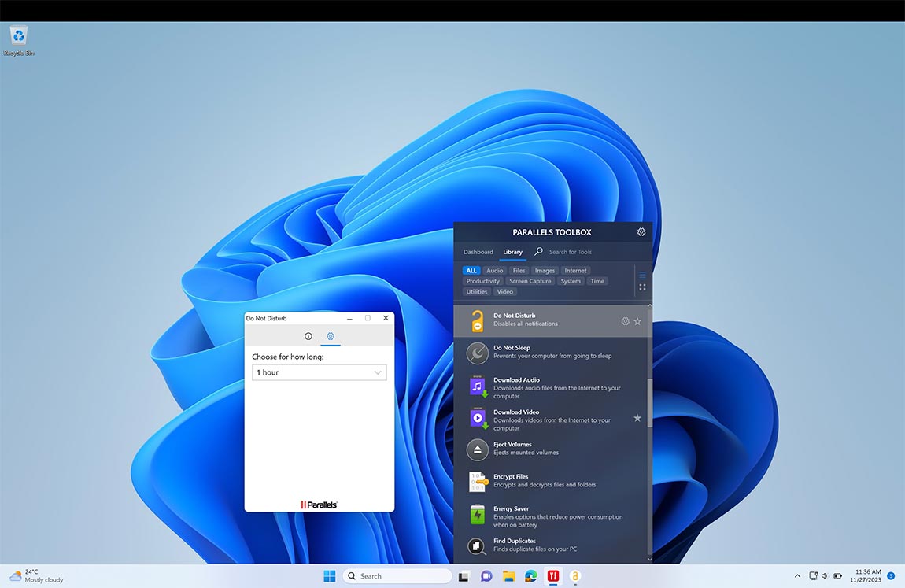Screen dimensions: 905x588
Task: Open the duration dropdown showing 1 hour
Action: pyautogui.click(x=319, y=372)
